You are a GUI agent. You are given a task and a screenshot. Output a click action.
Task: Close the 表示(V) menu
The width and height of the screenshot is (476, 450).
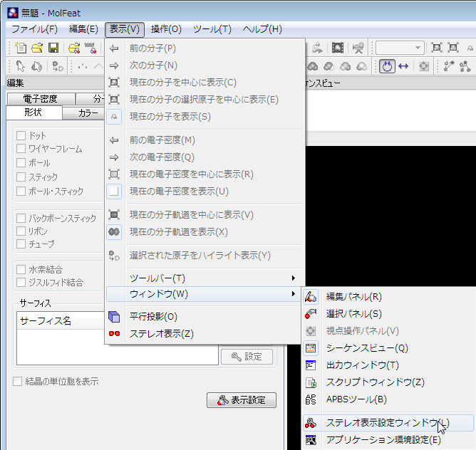point(125,29)
